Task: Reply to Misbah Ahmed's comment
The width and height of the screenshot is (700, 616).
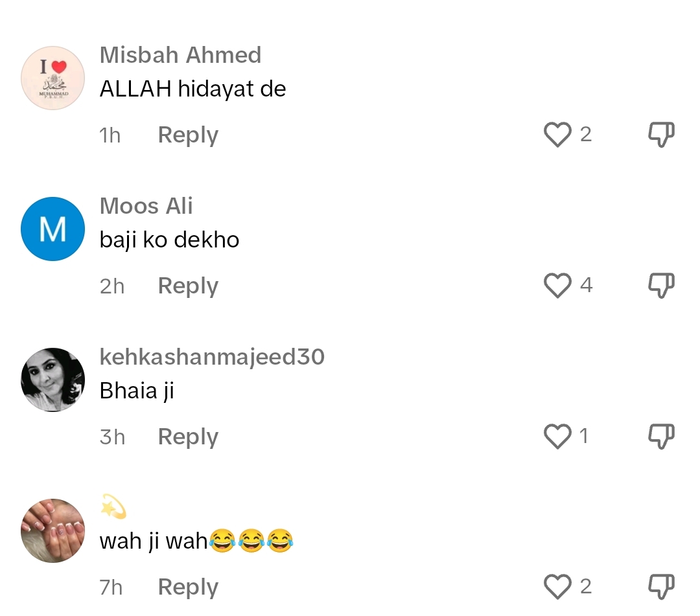Action: (x=188, y=135)
